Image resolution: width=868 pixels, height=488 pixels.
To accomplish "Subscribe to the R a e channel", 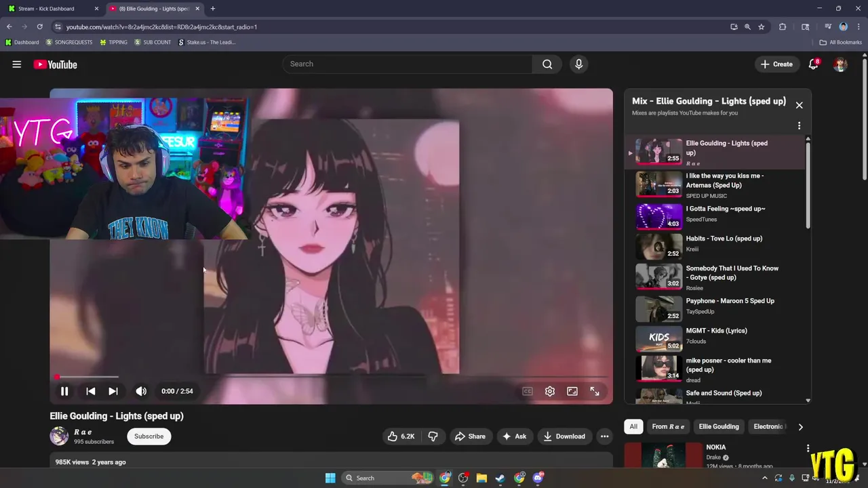I will click(149, 436).
